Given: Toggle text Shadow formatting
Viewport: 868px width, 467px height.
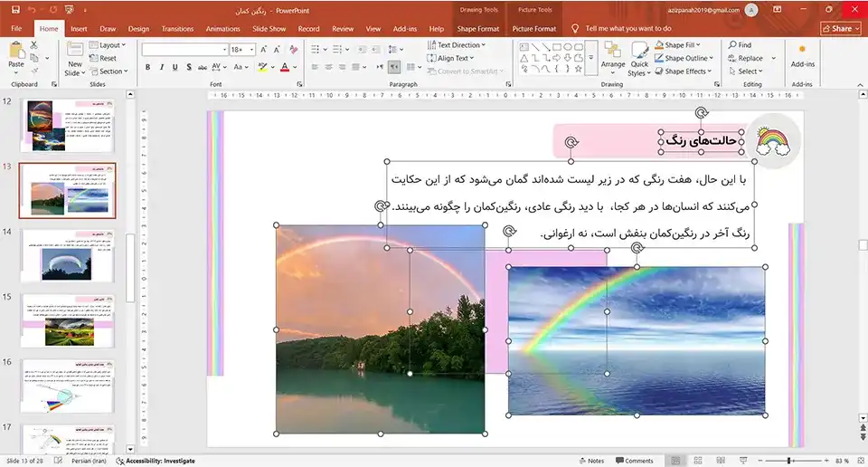Looking at the screenshot, I should [189, 67].
